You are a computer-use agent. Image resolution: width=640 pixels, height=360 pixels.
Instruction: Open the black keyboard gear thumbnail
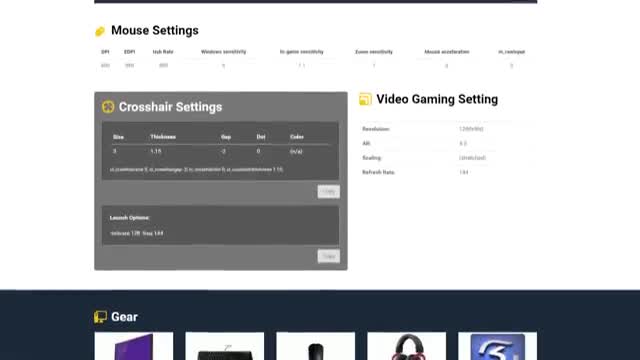(x=224, y=346)
